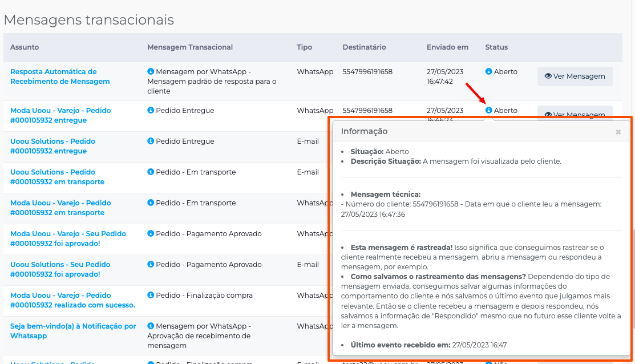Click 'Ver Mensagem' for Resposta Automática row
Viewport: 635px width, 364px height.
click(575, 76)
